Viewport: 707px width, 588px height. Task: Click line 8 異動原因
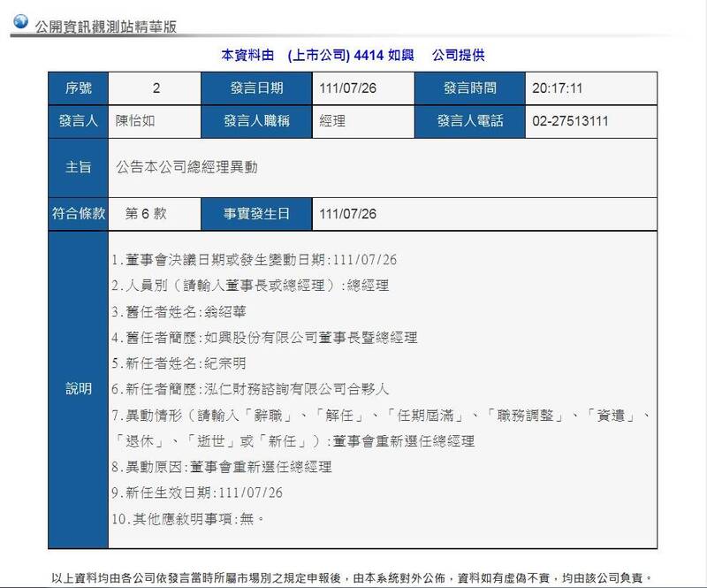(x=222, y=467)
